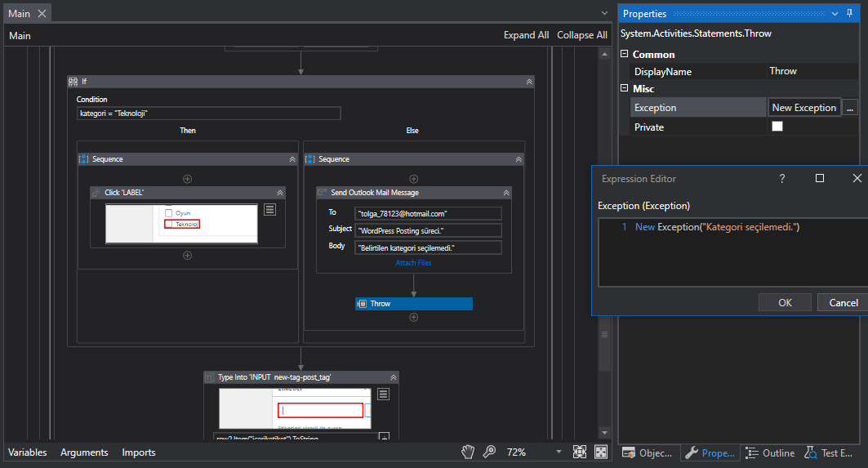
Task: Switch to the Outline tab
Action: click(770, 452)
